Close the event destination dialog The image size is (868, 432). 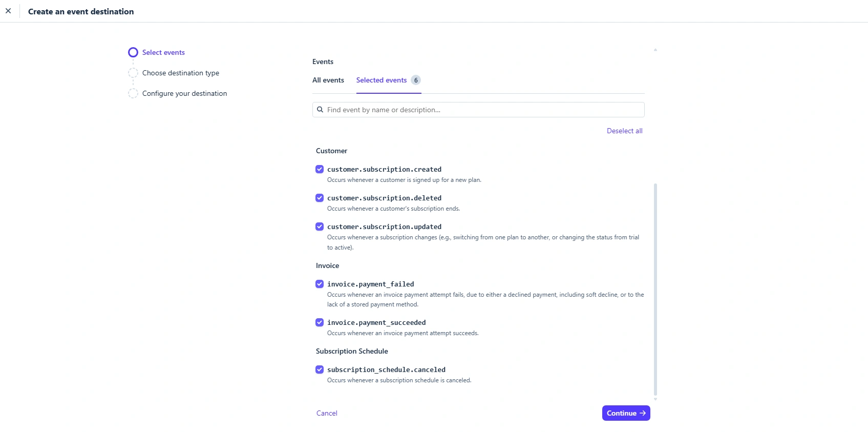[x=8, y=11]
